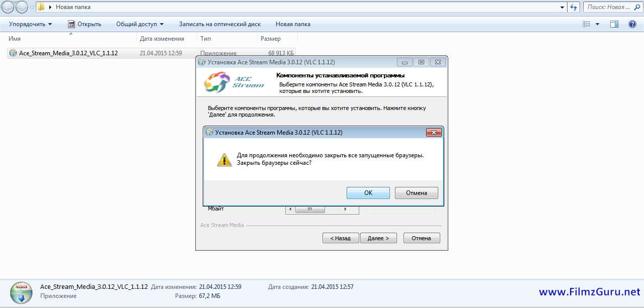Expand the Общий доступ dropdown
Viewport: 644px width, 308px height.
(x=140, y=24)
